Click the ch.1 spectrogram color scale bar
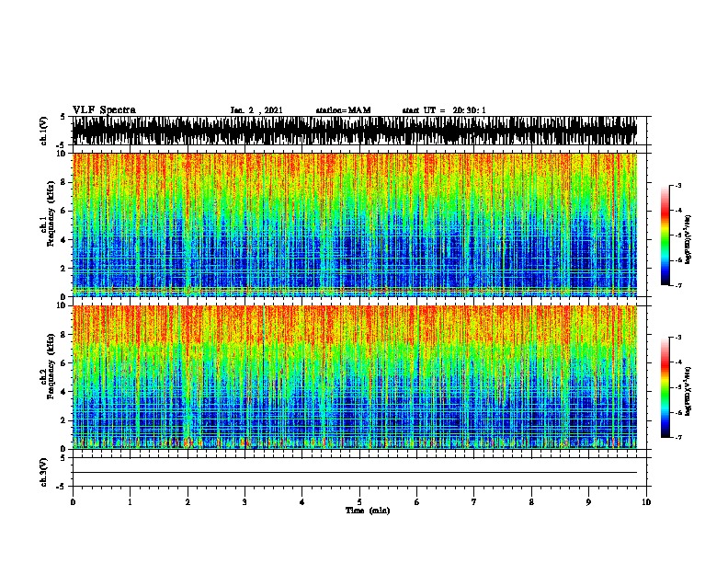728x563 pixels. point(665,236)
